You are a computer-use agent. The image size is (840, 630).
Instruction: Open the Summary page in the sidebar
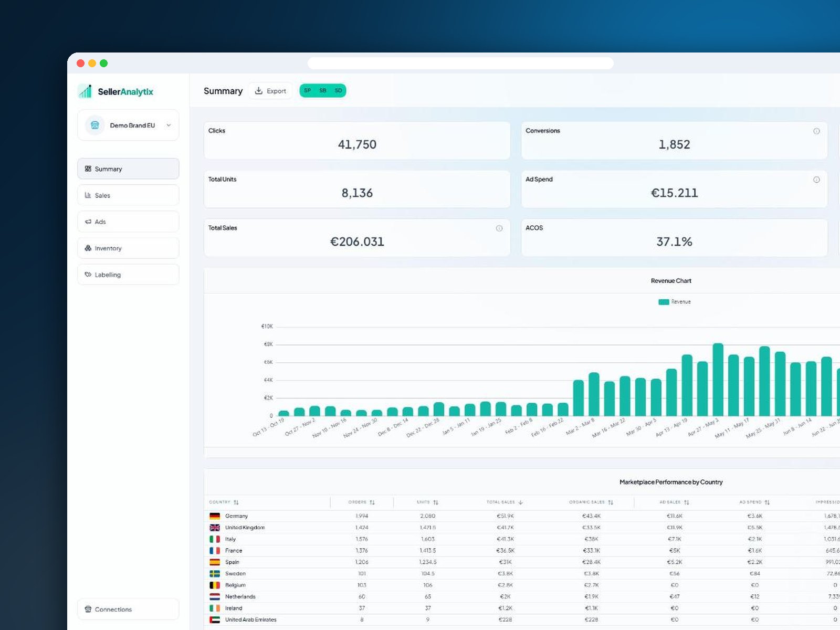tap(128, 169)
